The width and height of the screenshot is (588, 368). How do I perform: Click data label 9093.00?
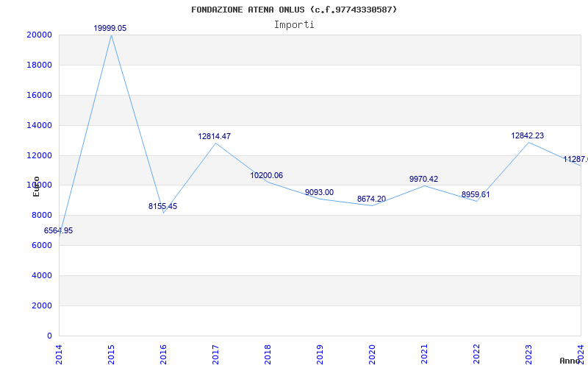pyautogui.click(x=319, y=192)
